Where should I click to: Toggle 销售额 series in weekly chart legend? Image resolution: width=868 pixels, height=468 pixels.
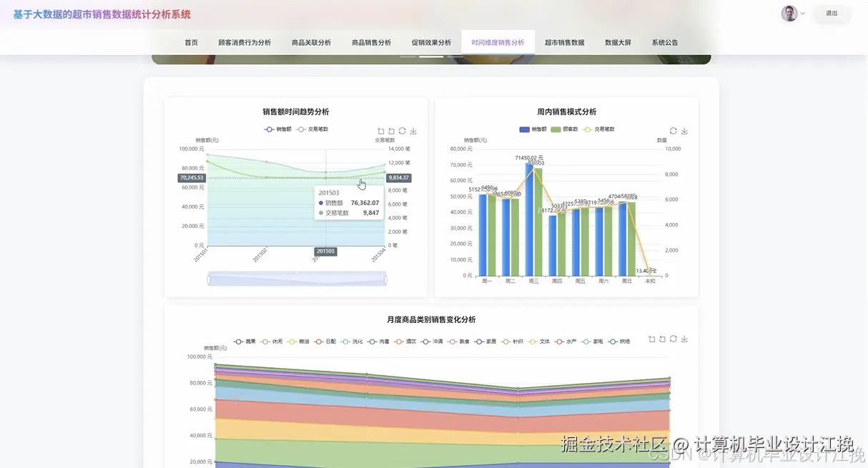[x=533, y=129]
